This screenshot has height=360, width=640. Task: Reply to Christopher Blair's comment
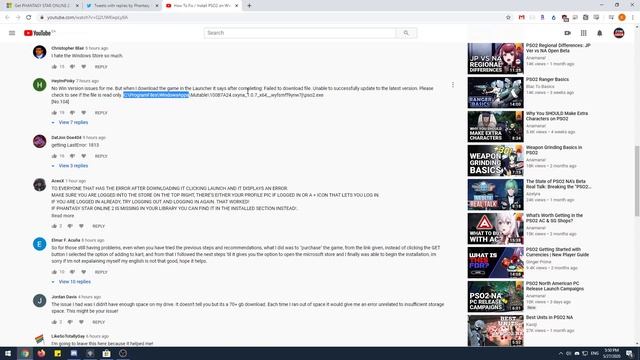tap(101, 67)
